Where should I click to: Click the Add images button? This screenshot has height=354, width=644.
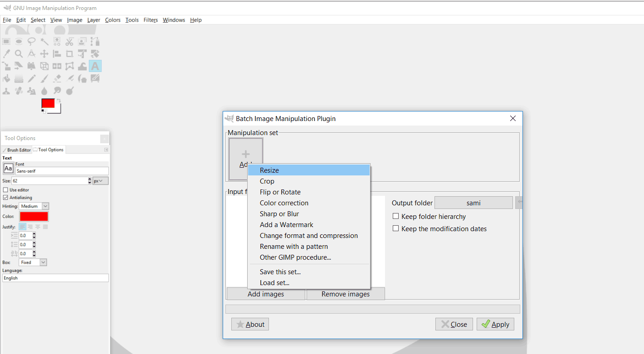pos(266,294)
